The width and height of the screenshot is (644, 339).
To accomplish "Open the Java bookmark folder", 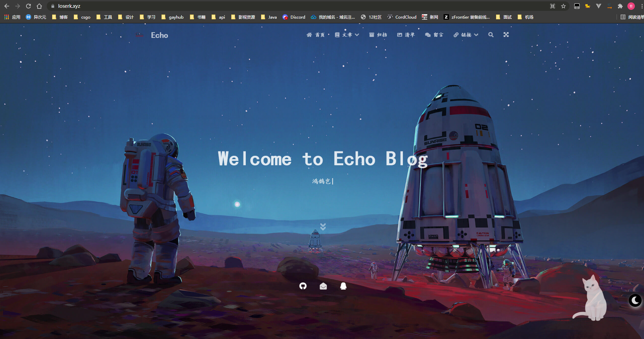I will pyautogui.click(x=269, y=17).
